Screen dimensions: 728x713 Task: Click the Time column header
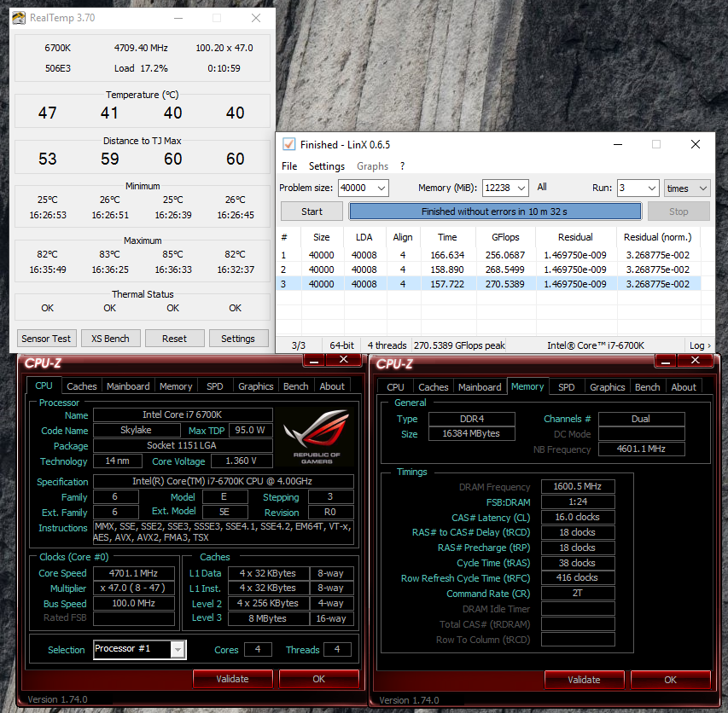pos(447,237)
